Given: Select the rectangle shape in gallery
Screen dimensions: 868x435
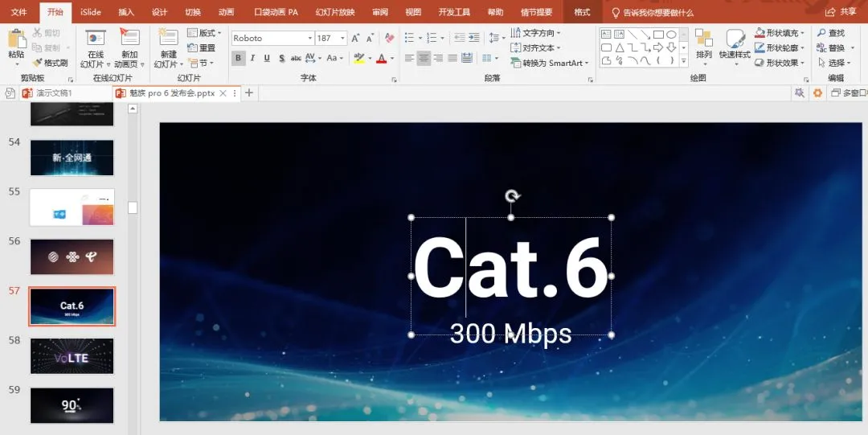Looking at the screenshot, I should click(658, 35).
